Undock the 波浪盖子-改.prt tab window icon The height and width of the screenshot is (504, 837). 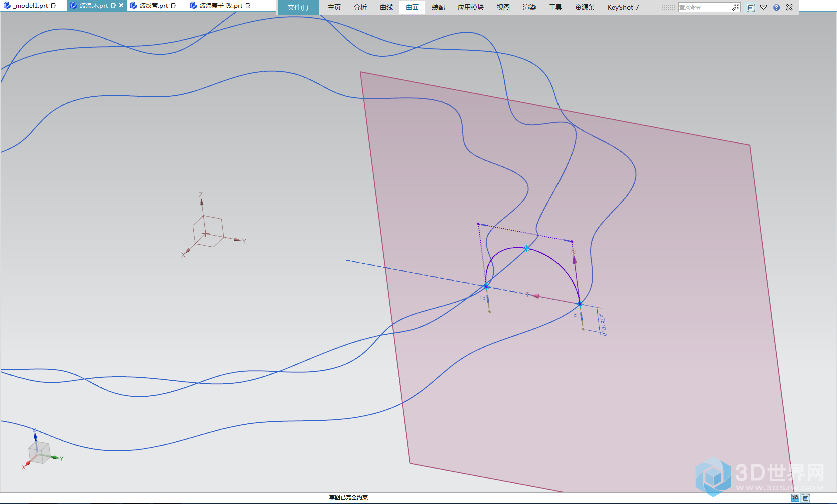(248, 6)
